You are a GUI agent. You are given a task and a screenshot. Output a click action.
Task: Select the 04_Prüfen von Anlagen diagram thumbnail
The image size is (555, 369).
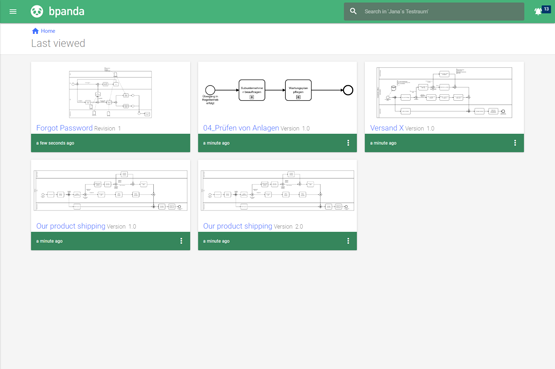278,91
